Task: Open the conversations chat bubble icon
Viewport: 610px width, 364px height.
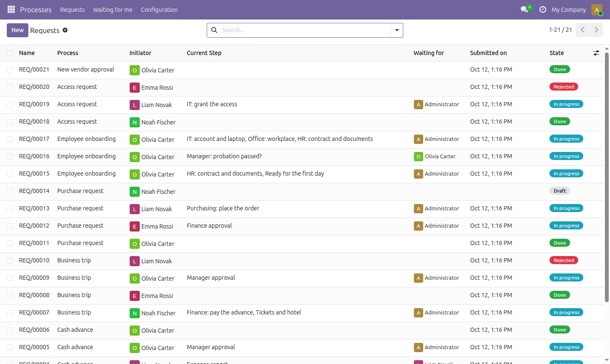Action: 524,9
